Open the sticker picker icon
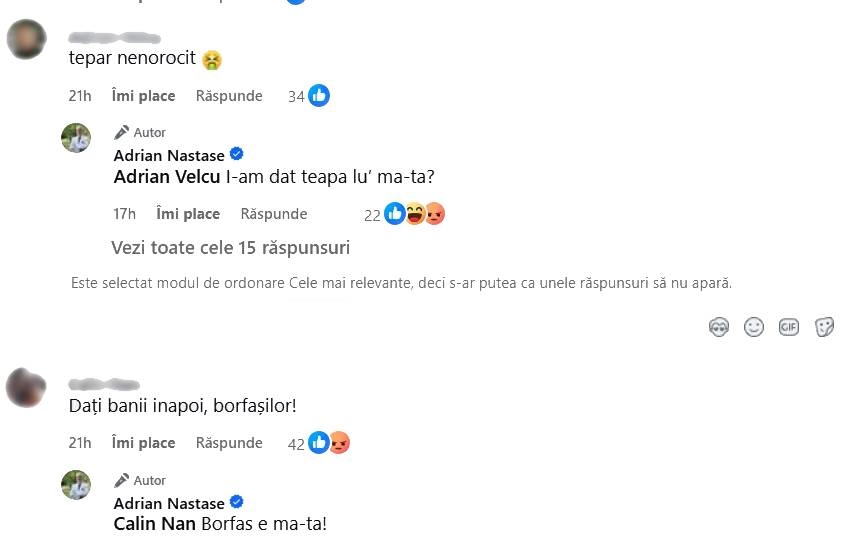 (824, 327)
